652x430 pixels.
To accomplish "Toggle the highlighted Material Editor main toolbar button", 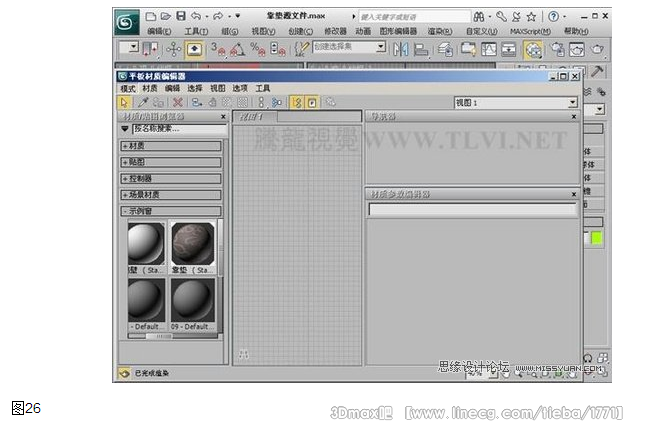I will pyautogui.click(x=533, y=50).
